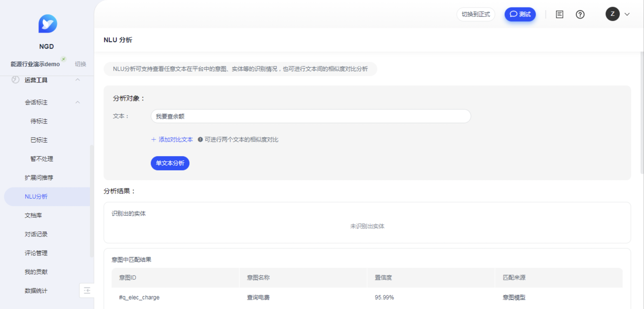Click the 运营工具 section icon
The width and height of the screenshot is (644, 309).
pyautogui.click(x=15, y=80)
